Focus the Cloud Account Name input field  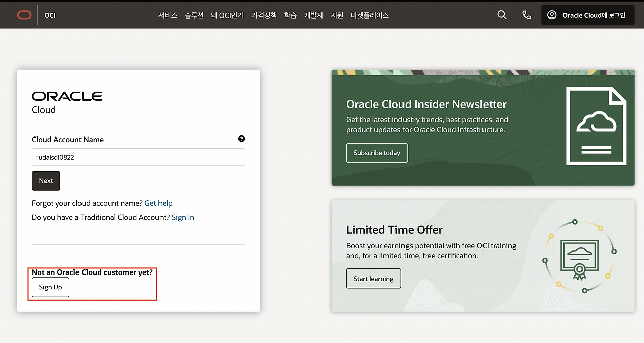pyautogui.click(x=138, y=157)
